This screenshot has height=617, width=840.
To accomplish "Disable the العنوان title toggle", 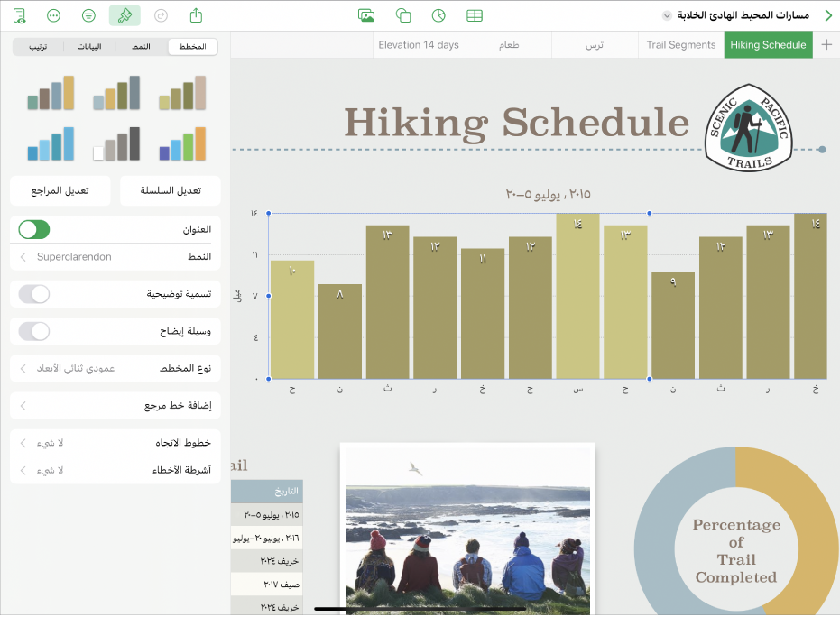I will (x=34, y=230).
